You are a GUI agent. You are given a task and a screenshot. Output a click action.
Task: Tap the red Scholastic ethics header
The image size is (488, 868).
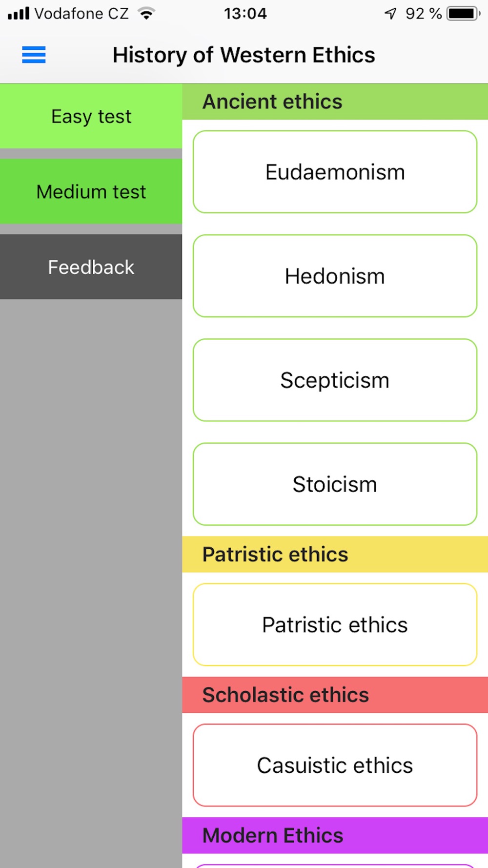[x=335, y=695]
